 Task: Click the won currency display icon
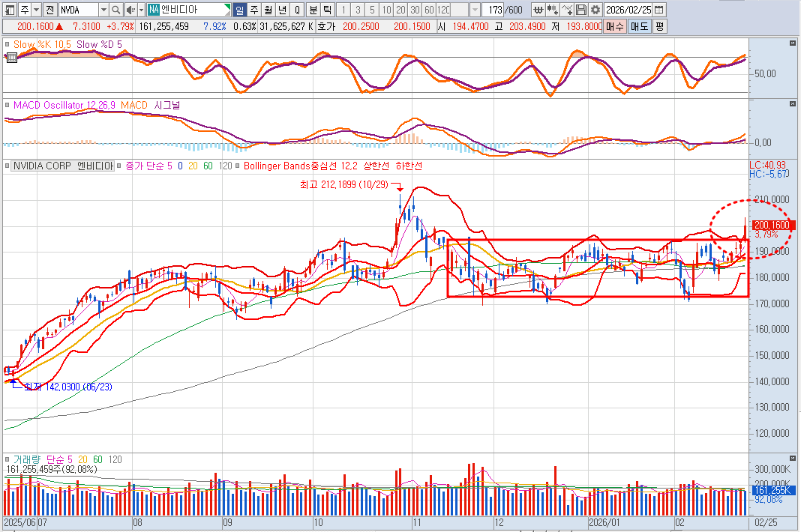[538, 10]
